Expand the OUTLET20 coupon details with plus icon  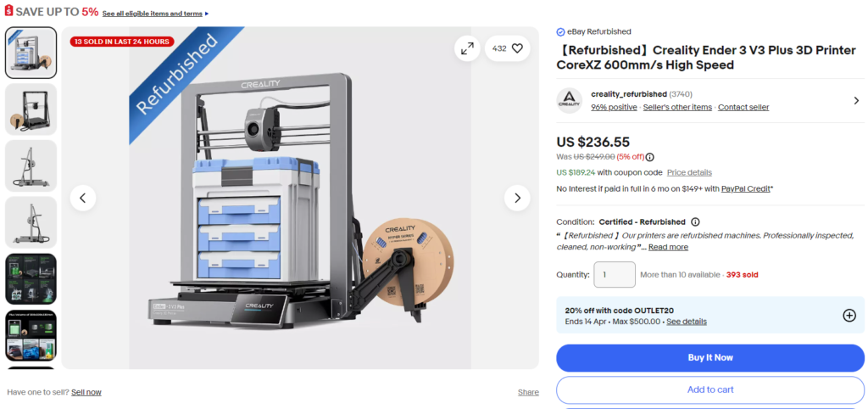(849, 316)
